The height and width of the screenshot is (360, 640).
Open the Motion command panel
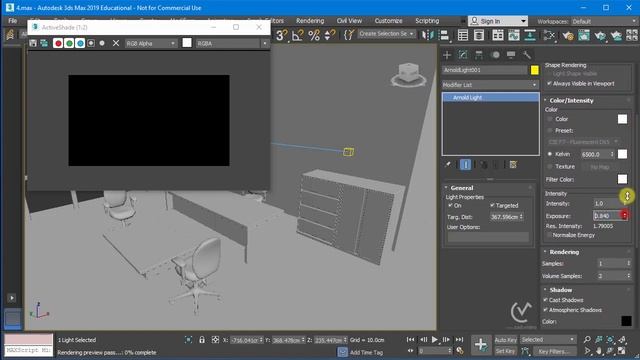tap(495, 55)
